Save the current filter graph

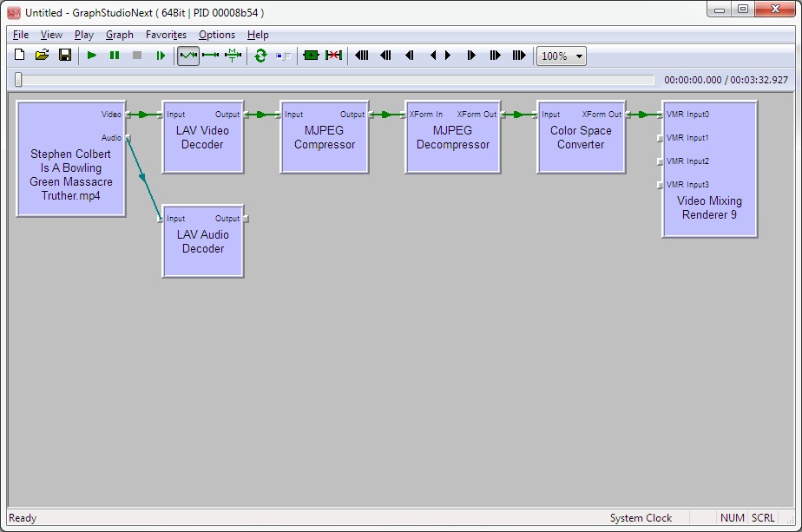64,56
